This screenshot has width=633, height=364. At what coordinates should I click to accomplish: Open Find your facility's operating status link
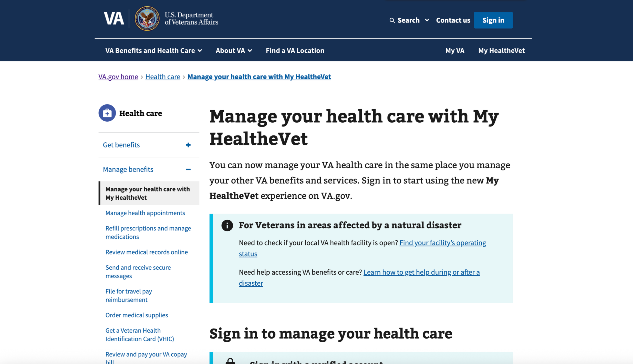coord(442,243)
